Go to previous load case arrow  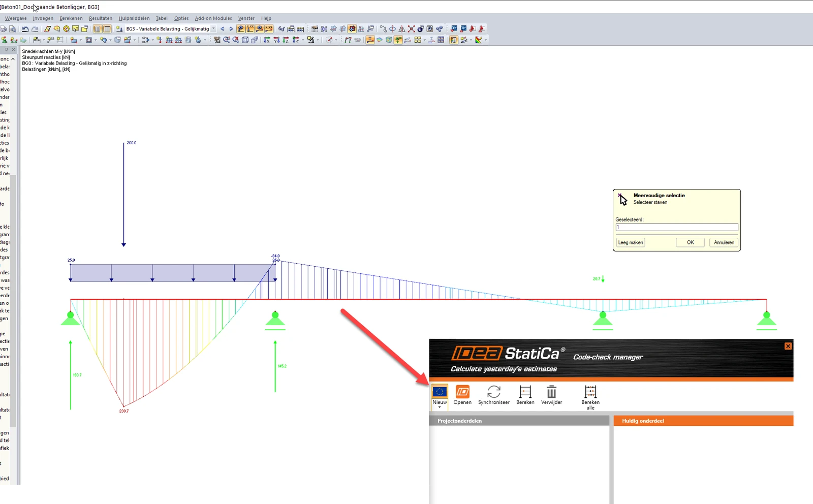222,29
